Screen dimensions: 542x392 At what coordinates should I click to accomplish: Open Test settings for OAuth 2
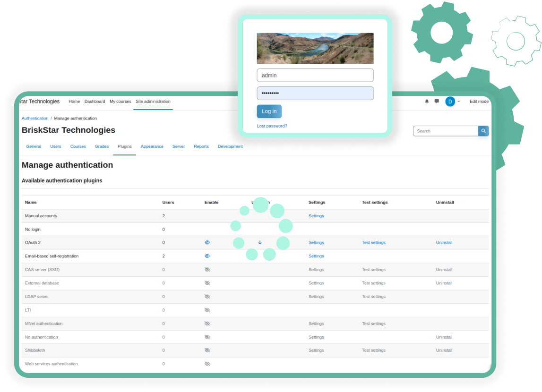373,242
